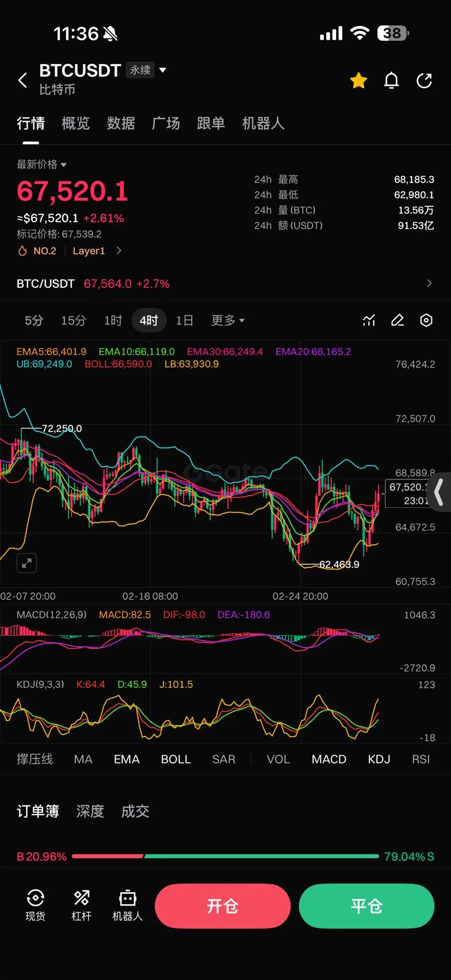Screen dimensions: 451x980
Task: Tap the cellular signal bars icon
Action: pos(331,34)
